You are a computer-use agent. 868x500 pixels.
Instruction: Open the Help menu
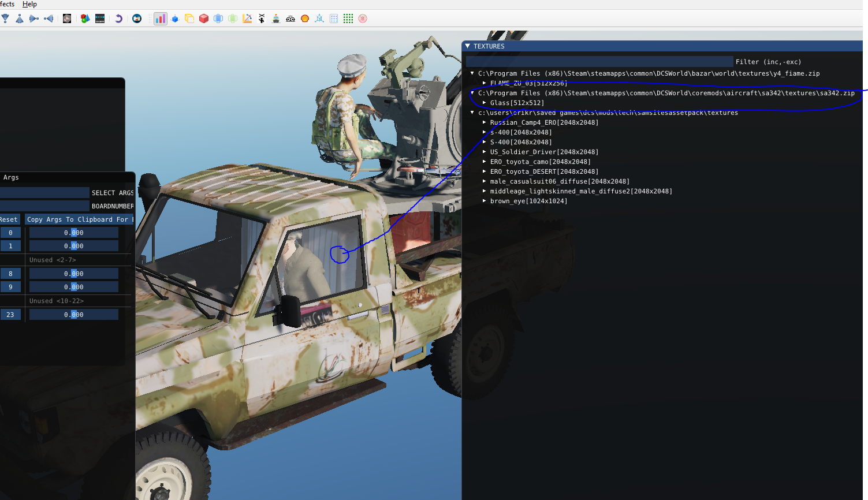(x=29, y=4)
